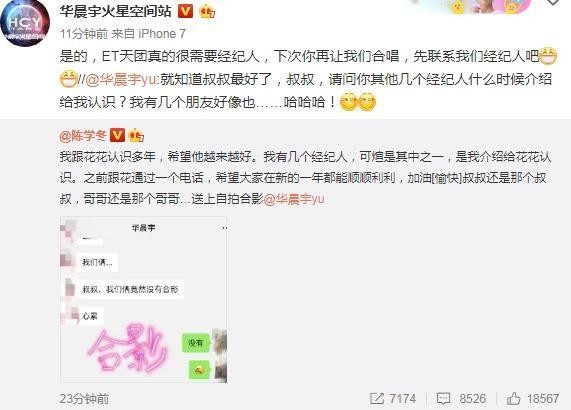Viewport: 571px width, 410px height.
Task: Open the @陈学冬 author link
Action: pyautogui.click(x=83, y=136)
